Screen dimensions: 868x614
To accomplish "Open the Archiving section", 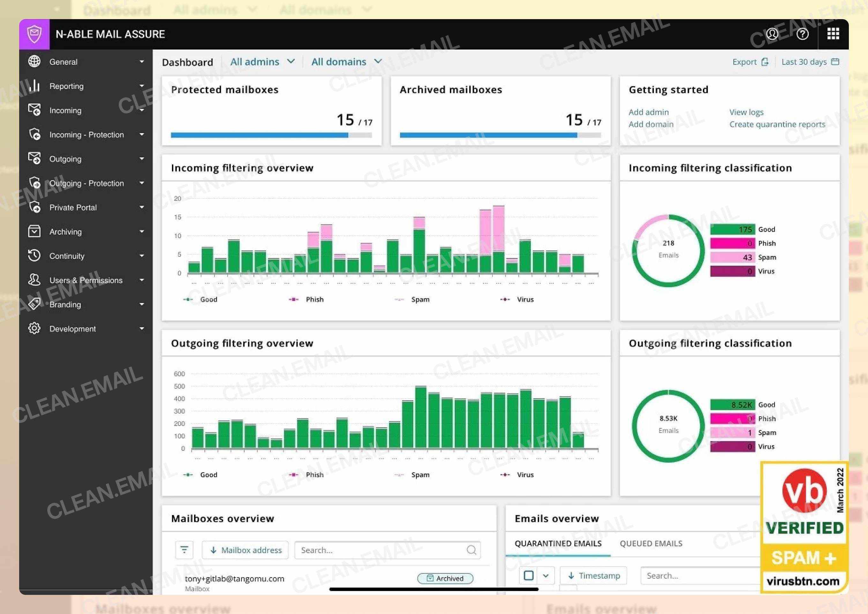I will (x=65, y=231).
